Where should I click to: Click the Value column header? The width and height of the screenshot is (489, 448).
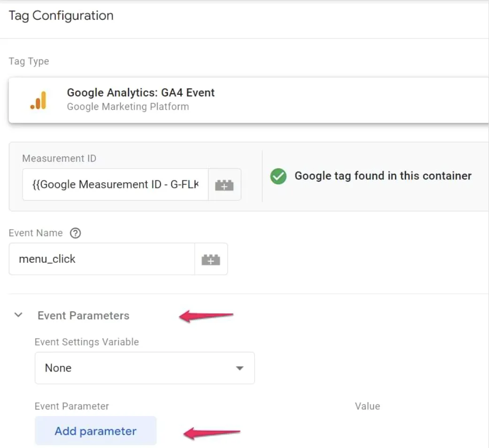point(367,406)
